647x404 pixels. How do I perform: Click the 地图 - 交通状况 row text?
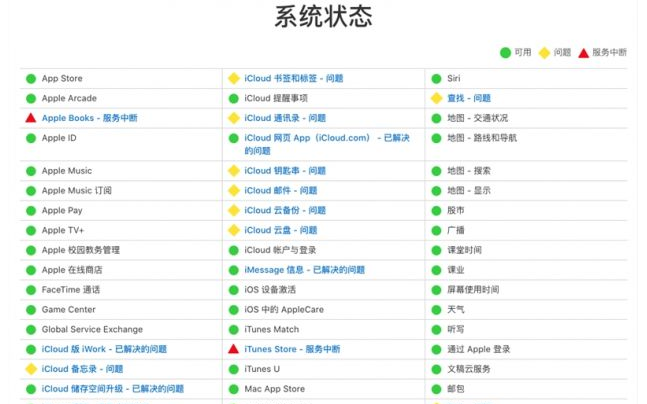pyautogui.click(x=477, y=118)
